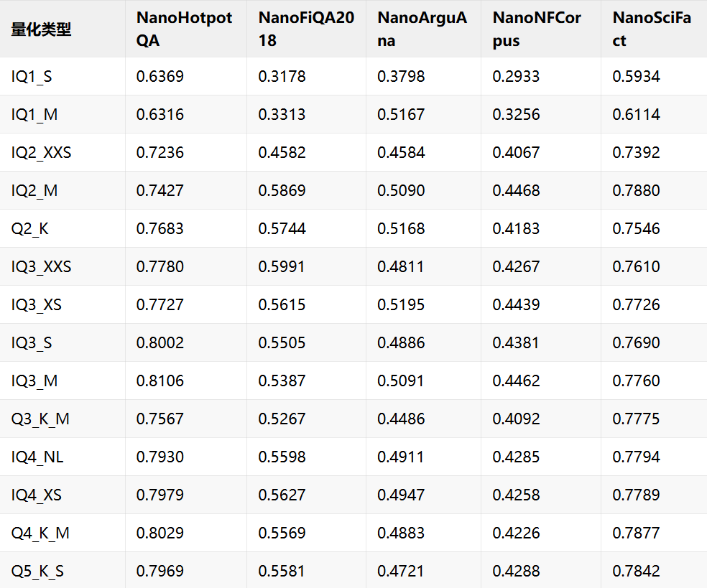707x588 pixels.
Task: Click the NanoFiQA2018 column header
Action: coord(306,29)
